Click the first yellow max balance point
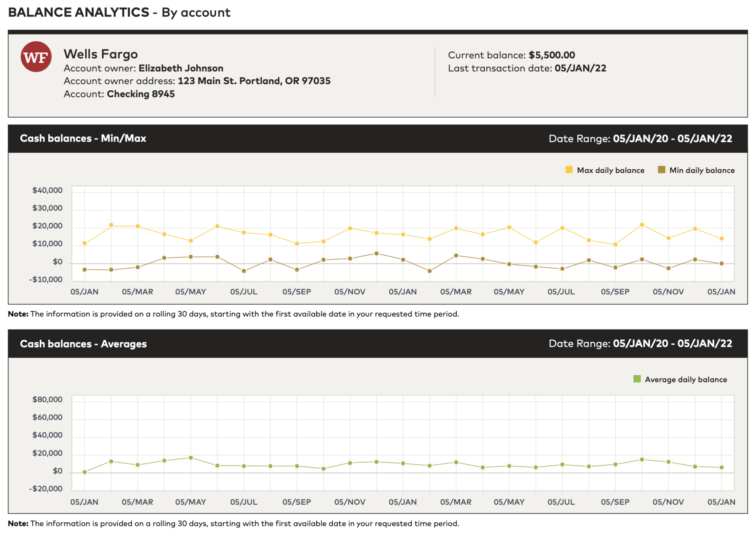Screen dimensions: 756x533 pyautogui.click(x=85, y=243)
